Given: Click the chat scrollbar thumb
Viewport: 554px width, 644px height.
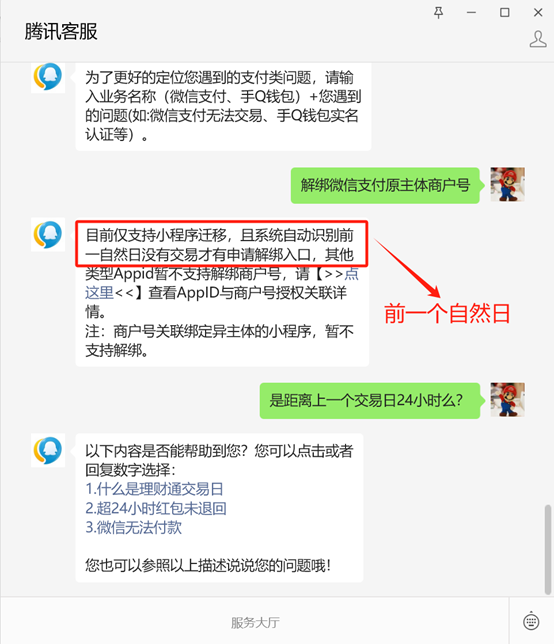Looking at the screenshot, I should tap(547, 550).
